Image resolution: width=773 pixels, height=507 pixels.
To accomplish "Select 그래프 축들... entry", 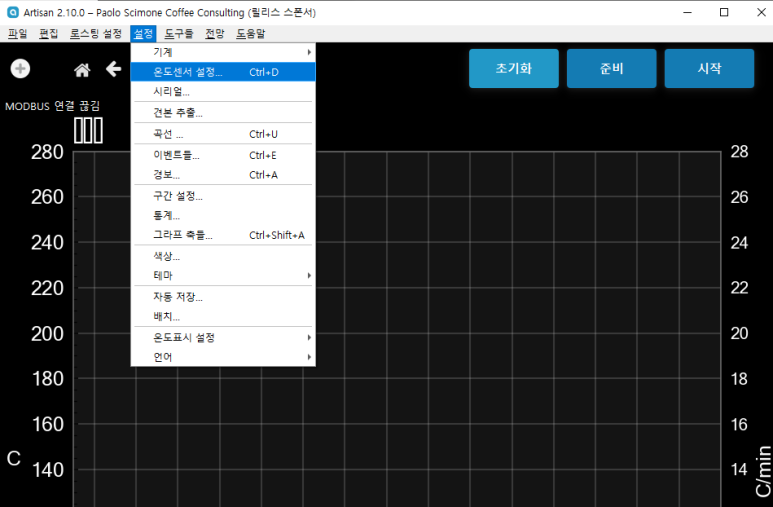I will (x=223, y=235).
